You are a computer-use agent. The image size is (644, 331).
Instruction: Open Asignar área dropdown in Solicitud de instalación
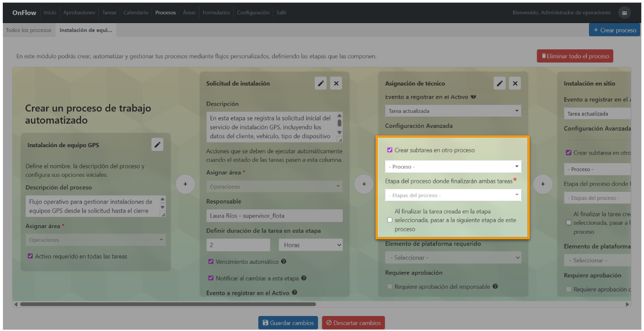[274, 187]
